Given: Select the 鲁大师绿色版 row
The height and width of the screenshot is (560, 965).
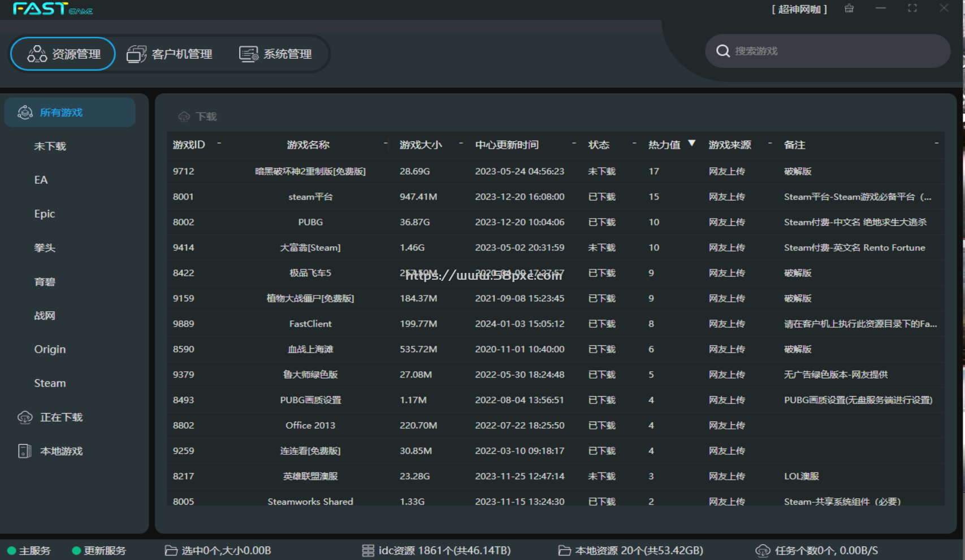Looking at the screenshot, I should (556, 375).
